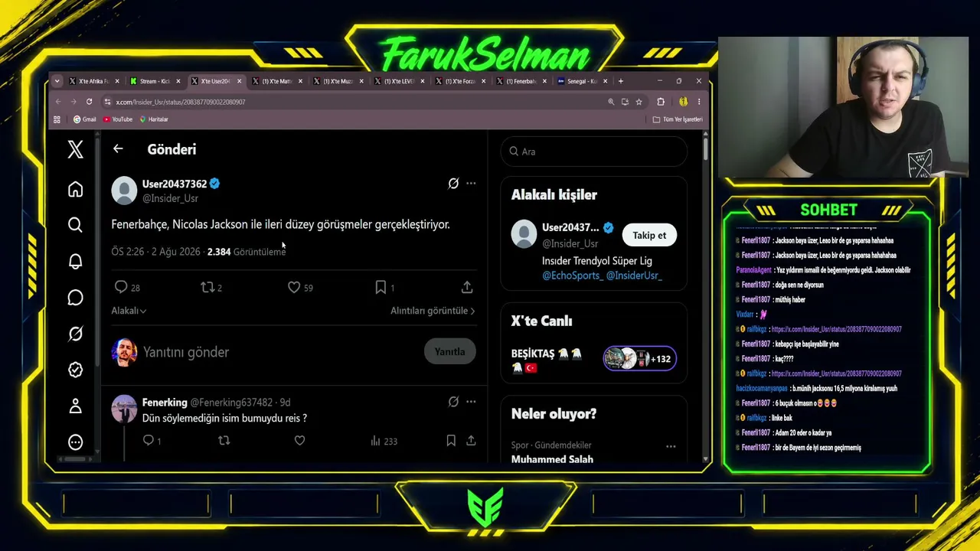Open the tab search dropdown arrow

[57, 81]
